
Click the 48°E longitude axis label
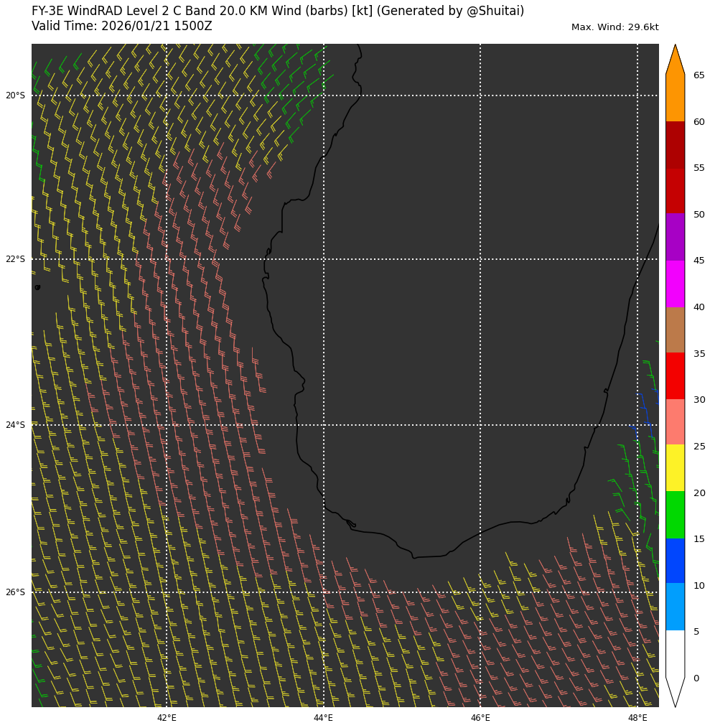[637, 717]
